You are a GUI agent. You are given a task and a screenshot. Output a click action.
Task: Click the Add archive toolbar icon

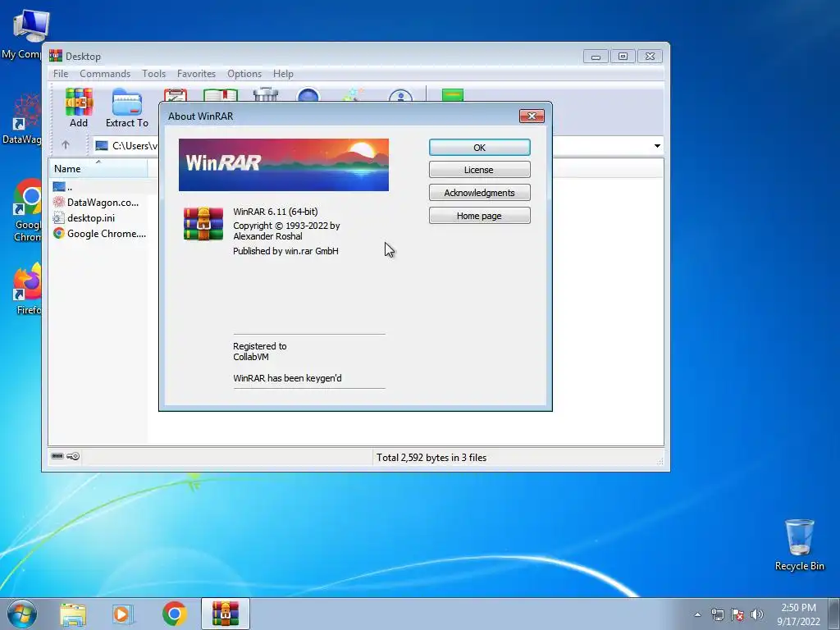(79, 103)
